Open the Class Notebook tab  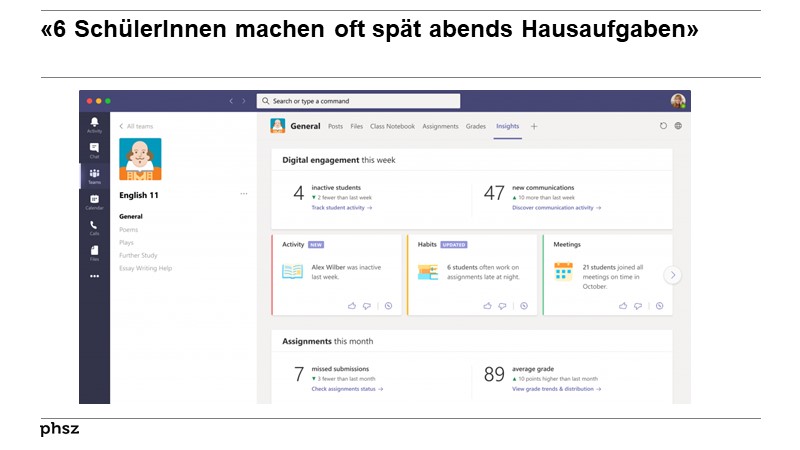[x=392, y=127]
